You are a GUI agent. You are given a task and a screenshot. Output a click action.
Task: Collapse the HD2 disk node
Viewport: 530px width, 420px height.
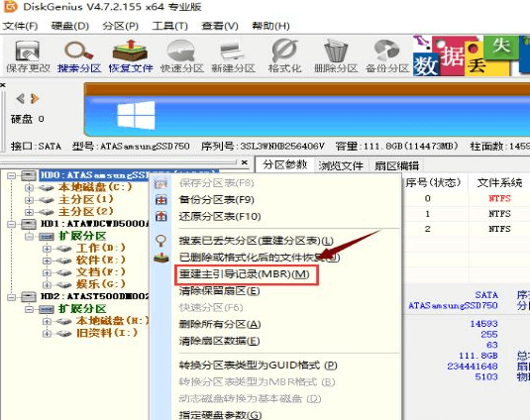tap(12, 297)
